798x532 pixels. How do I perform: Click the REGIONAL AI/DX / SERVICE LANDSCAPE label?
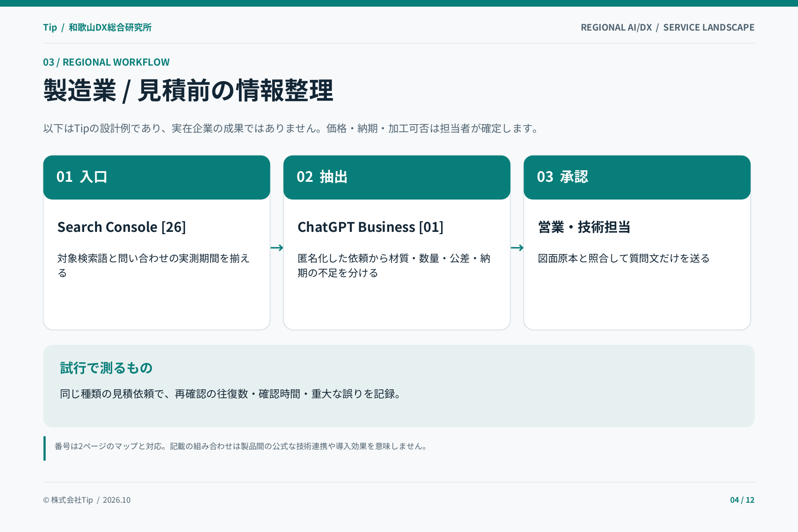point(667,27)
